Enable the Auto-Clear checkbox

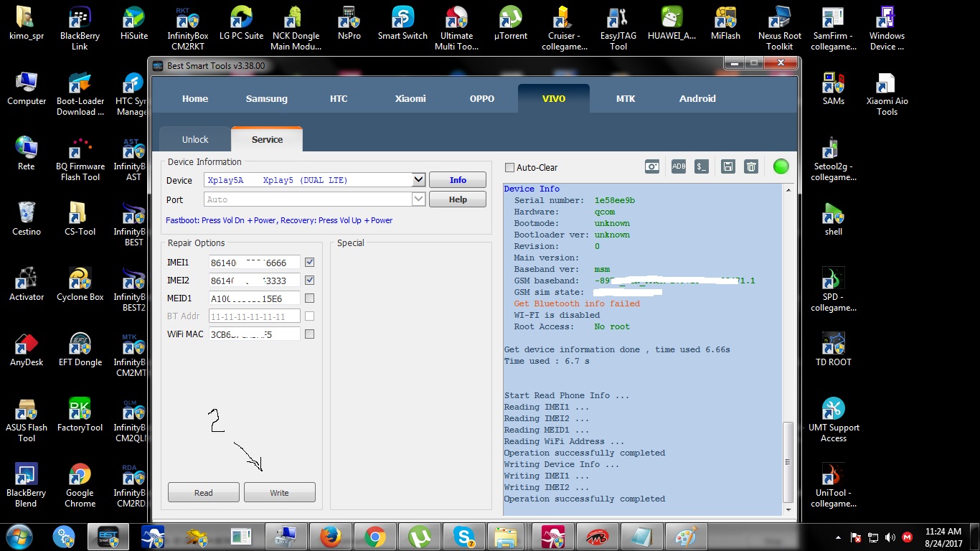point(509,167)
